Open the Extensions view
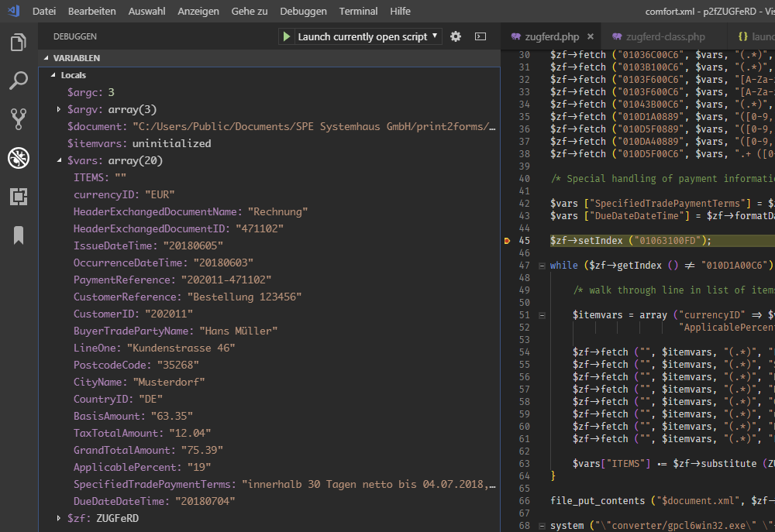The width and height of the screenshot is (775, 532). coord(19,197)
